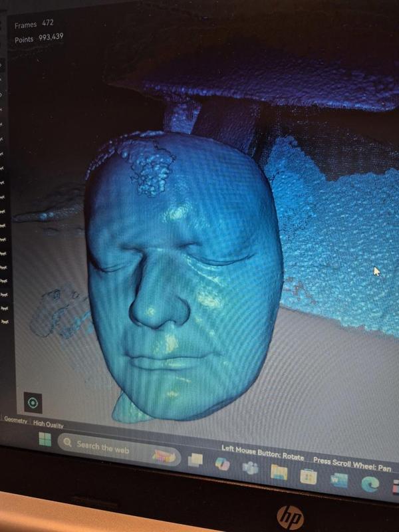Open Microsoft Word from the taskbar
Screen dimensions: 399x532
tap(339, 481)
